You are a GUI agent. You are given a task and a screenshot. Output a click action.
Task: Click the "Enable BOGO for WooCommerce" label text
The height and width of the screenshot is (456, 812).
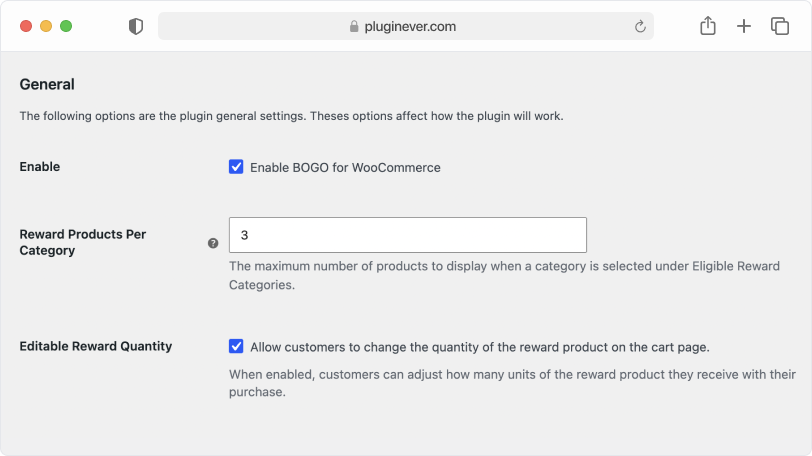click(345, 168)
